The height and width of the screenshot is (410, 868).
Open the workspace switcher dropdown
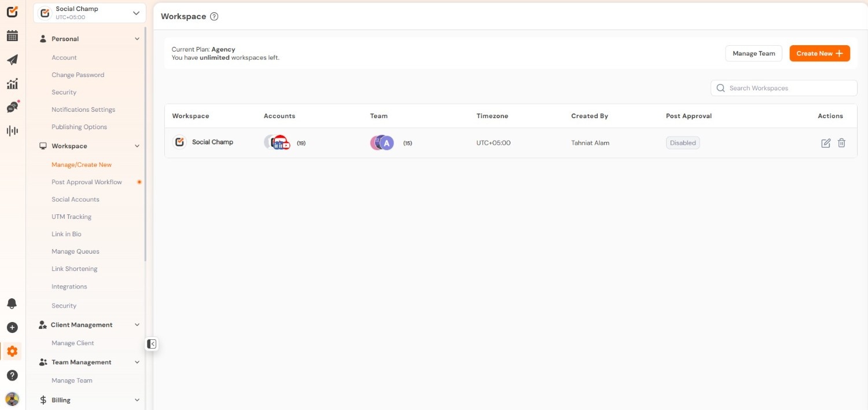click(x=90, y=13)
